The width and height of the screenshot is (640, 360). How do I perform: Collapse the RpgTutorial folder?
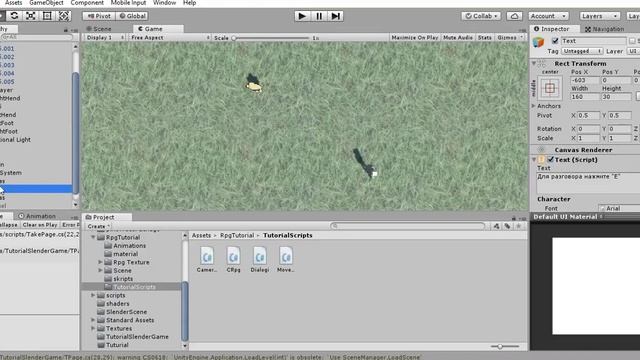(x=93, y=237)
